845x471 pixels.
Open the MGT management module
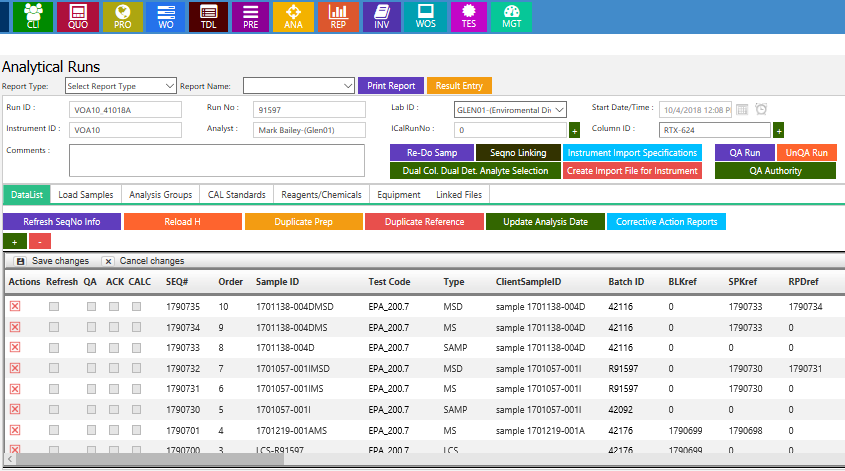[511, 17]
